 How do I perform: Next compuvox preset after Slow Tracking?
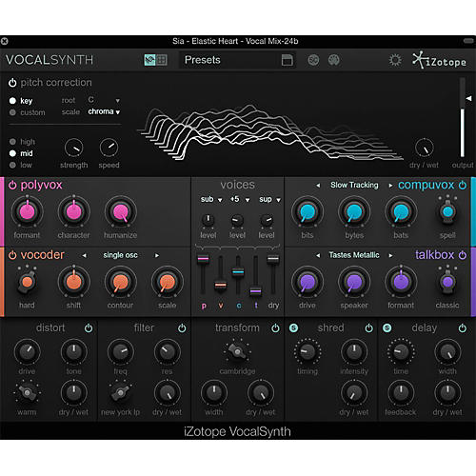click(x=390, y=186)
